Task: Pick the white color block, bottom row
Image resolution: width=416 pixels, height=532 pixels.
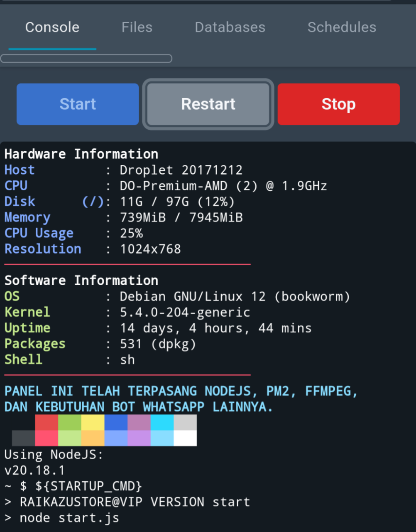Action: coord(185,438)
